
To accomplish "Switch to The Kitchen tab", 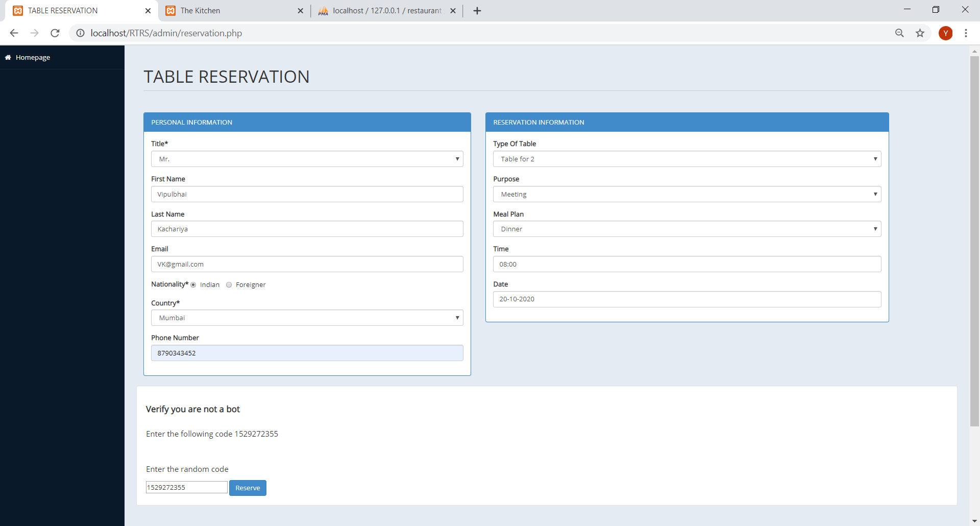I will pos(225,10).
